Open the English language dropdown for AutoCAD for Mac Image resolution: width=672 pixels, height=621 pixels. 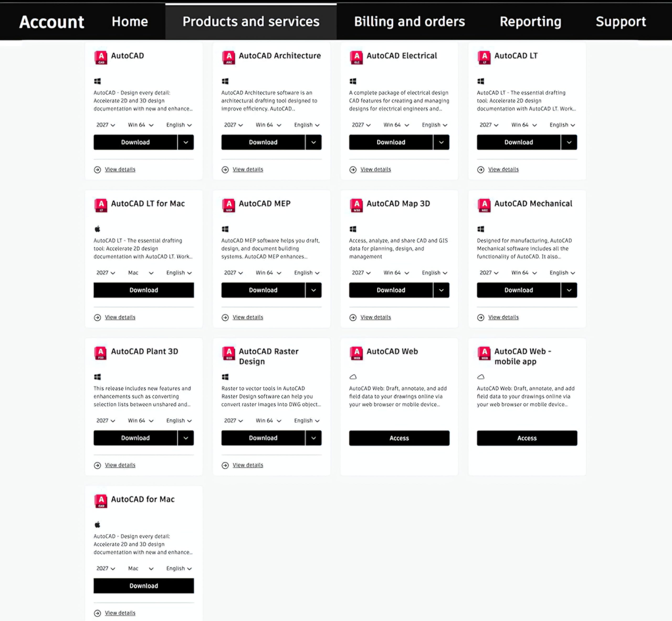pos(179,569)
